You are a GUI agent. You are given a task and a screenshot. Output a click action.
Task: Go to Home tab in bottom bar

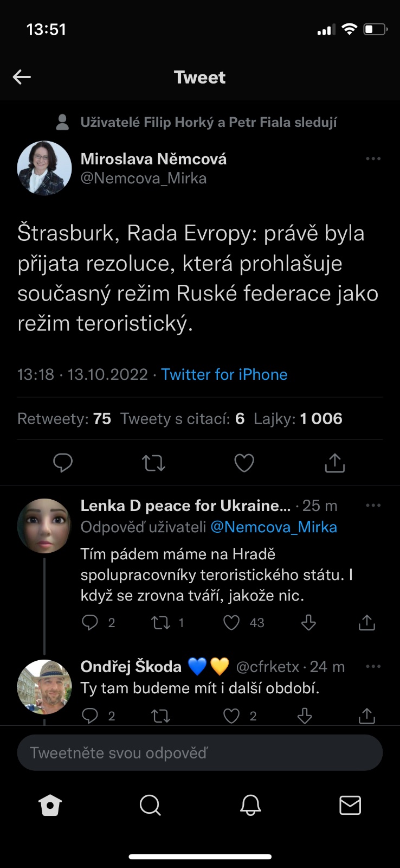coord(50,806)
